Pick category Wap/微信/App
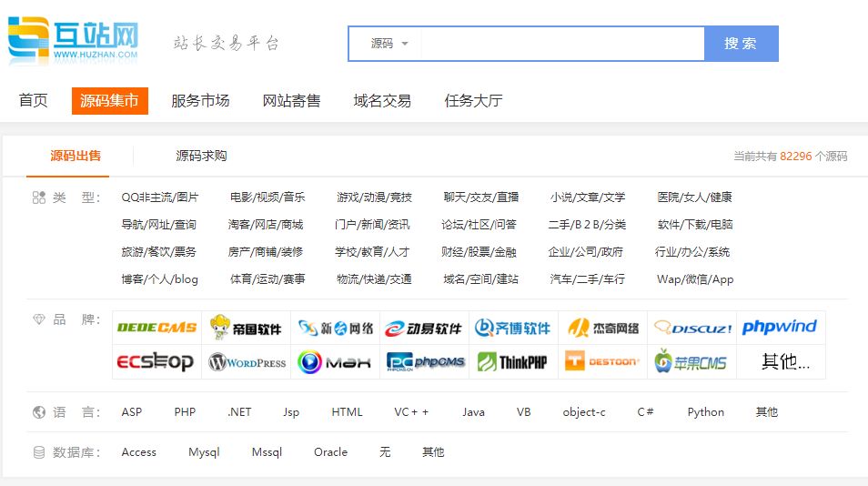Screen dimensions: 868x486 (695, 279)
